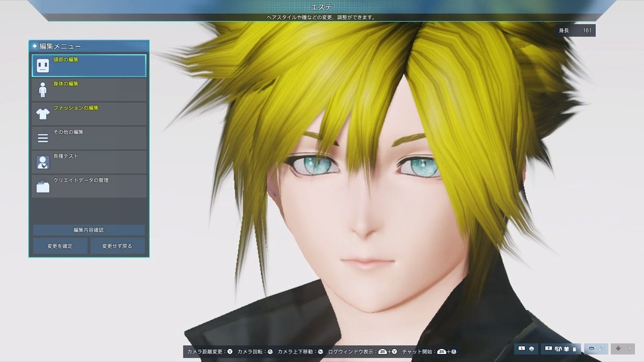Open 各種テスト menu entry

[x=89, y=162]
